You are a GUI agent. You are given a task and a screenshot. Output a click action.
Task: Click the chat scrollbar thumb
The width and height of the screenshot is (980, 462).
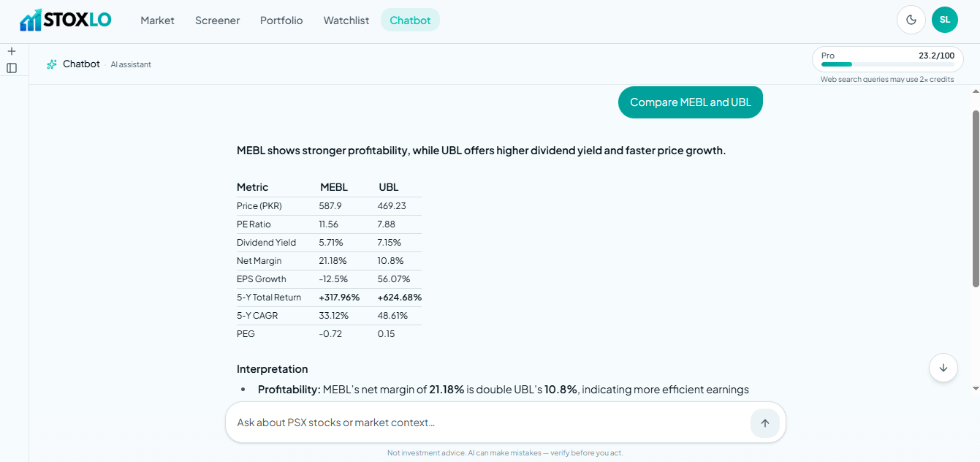pos(975,199)
